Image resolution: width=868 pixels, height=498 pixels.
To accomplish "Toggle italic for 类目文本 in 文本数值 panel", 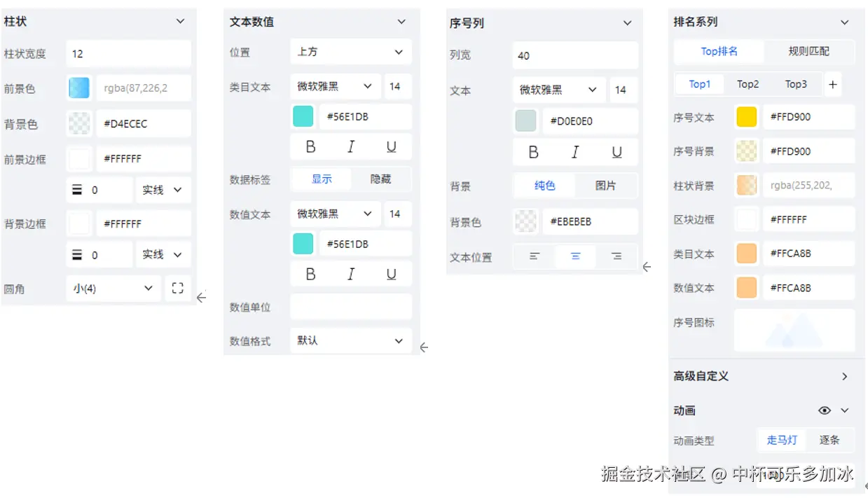I will point(351,147).
